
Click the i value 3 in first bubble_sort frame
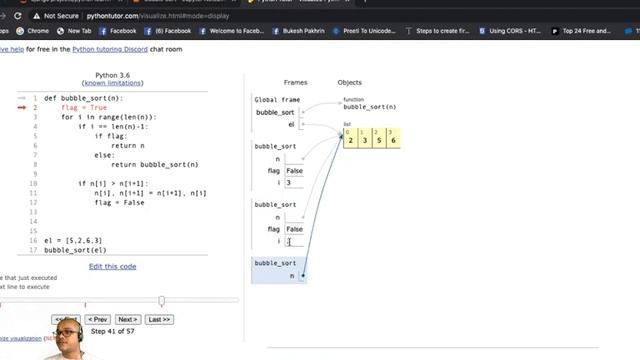coord(294,182)
